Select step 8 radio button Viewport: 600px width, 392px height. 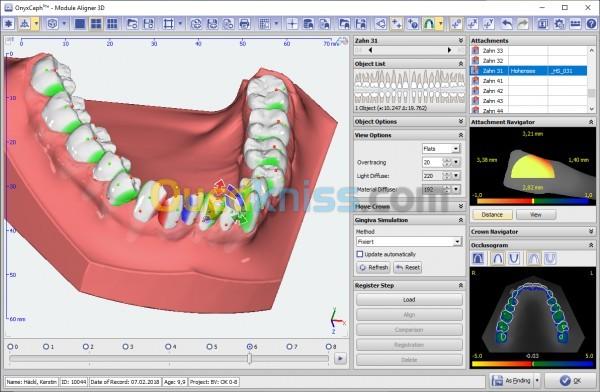click(x=328, y=346)
